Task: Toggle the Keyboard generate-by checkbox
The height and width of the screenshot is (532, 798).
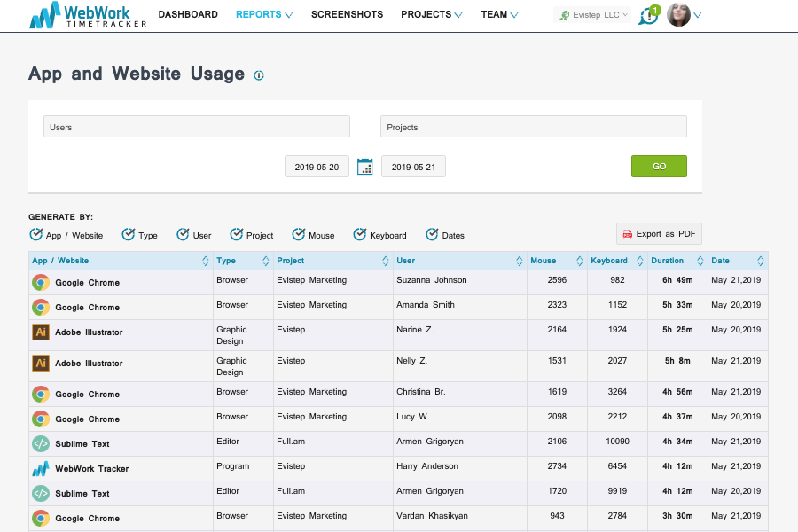Action: click(360, 234)
